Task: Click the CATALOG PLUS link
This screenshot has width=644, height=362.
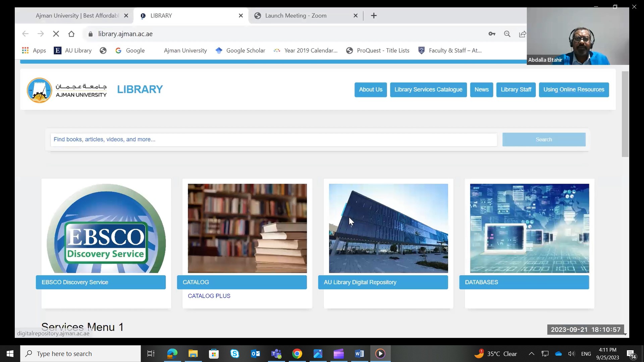Action: pos(209,296)
